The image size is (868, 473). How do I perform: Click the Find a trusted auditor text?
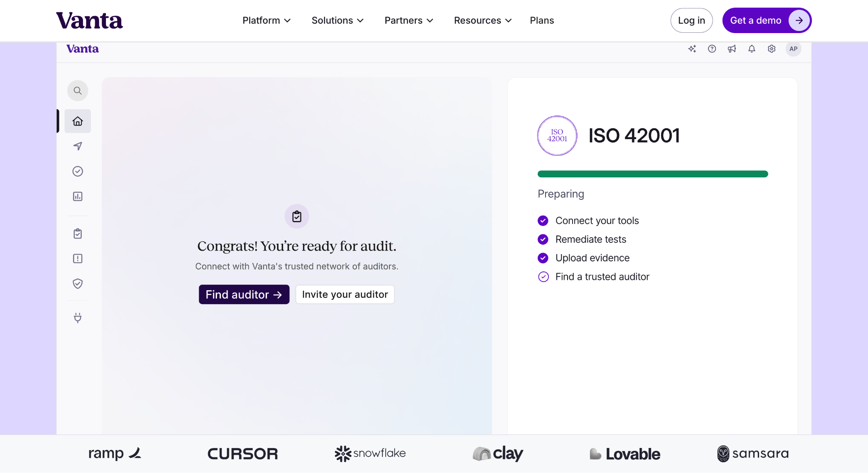click(603, 277)
